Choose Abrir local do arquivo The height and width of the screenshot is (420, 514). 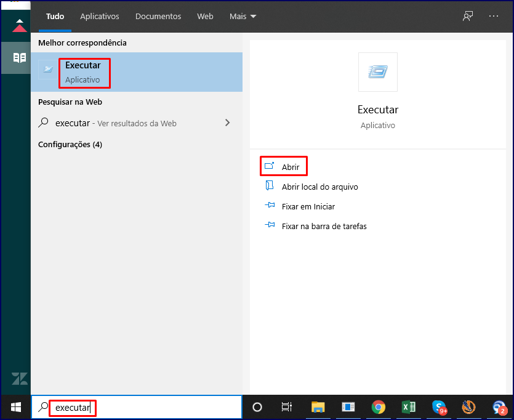pyautogui.click(x=319, y=187)
